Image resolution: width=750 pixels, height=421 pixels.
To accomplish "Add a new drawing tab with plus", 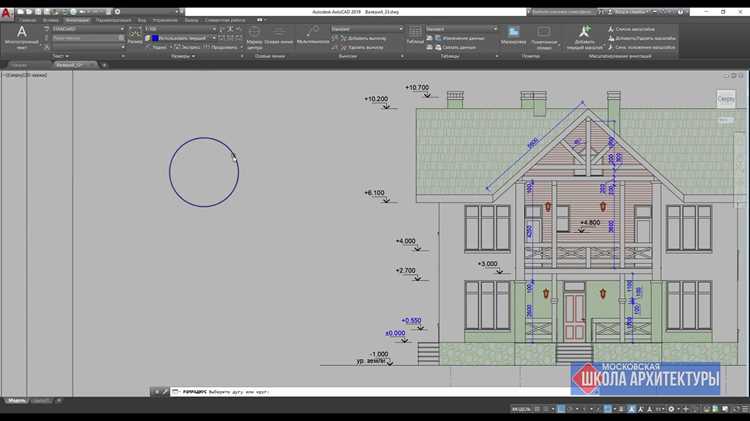I will tap(104, 65).
